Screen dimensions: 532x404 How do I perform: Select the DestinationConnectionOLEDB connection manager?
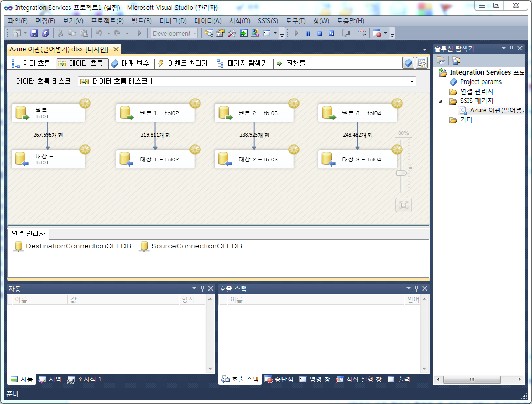[x=72, y=246]
